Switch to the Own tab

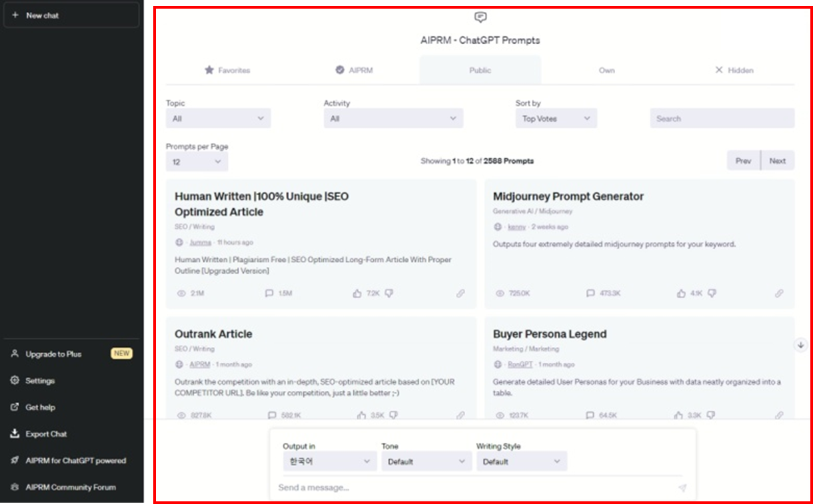point(606,70)
